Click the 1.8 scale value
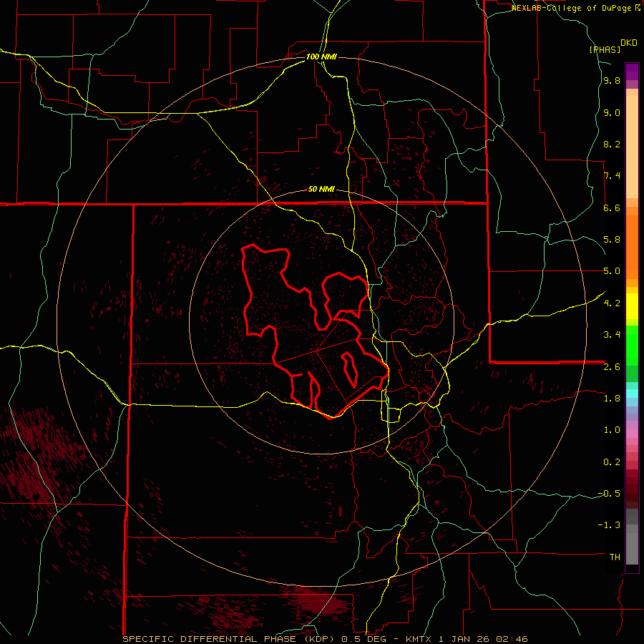The height and width of the screenshot is (644, 644). (x=612, y=399)
